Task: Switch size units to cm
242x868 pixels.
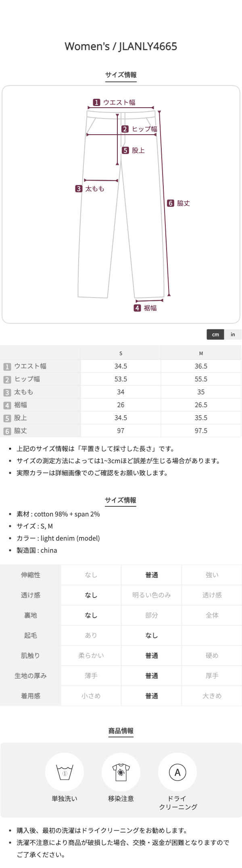Action: (x=215, y=335)
